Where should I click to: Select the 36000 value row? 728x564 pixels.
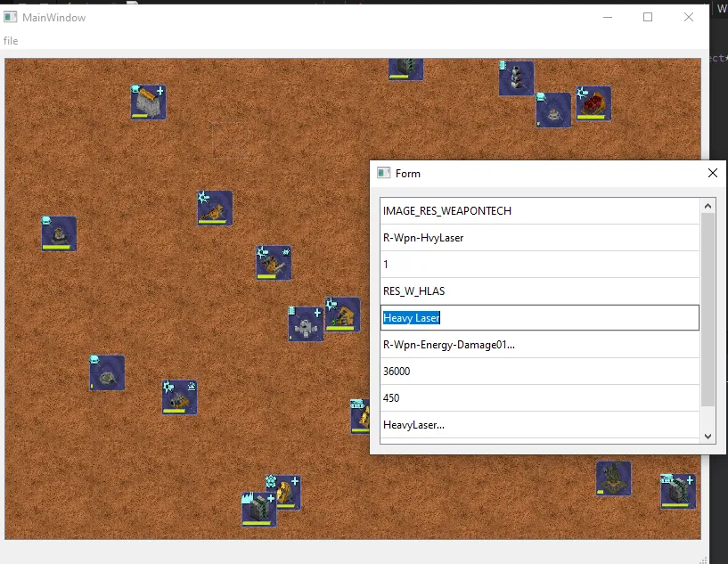(x=539, y=372)
